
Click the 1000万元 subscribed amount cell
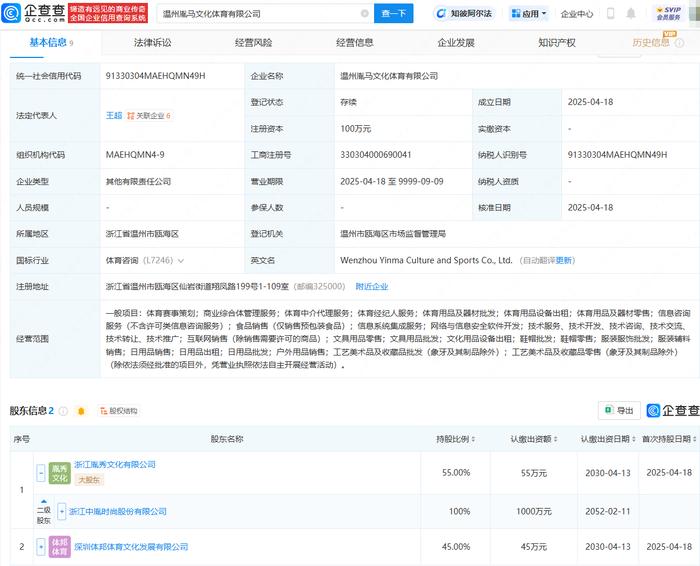click(x=534, y=512)
